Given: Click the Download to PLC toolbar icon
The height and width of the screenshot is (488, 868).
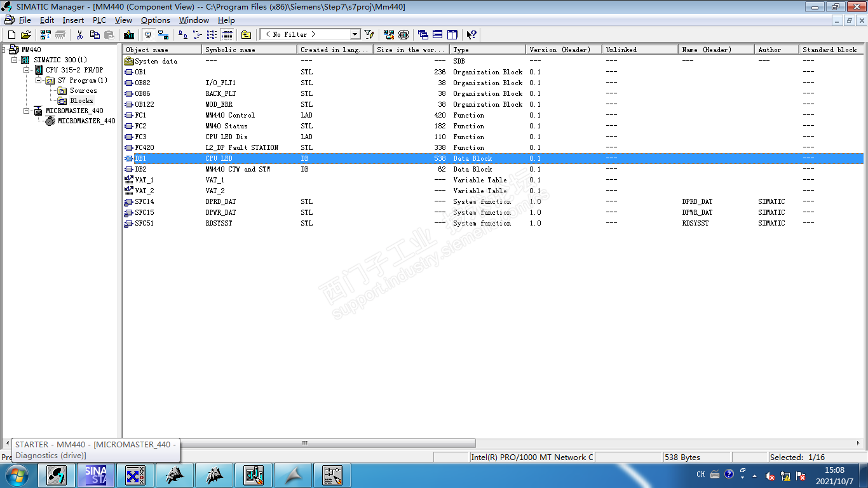Looking at the screenshot, I should [x=129, y=34].
